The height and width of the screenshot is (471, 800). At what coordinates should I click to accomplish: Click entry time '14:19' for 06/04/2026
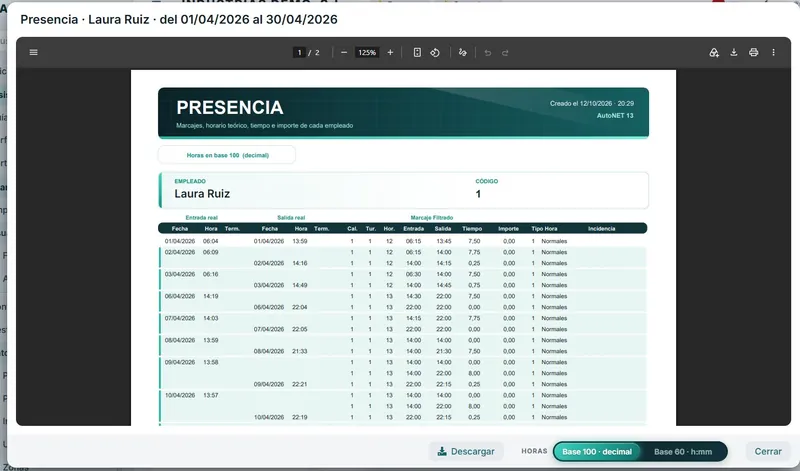click(x=211, y=296)
